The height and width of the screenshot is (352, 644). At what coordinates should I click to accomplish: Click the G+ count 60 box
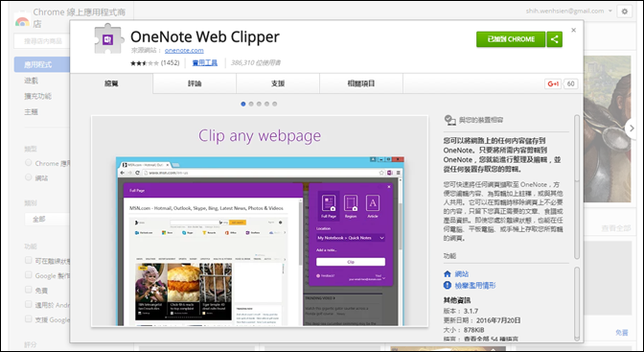(x=570, y=83)
